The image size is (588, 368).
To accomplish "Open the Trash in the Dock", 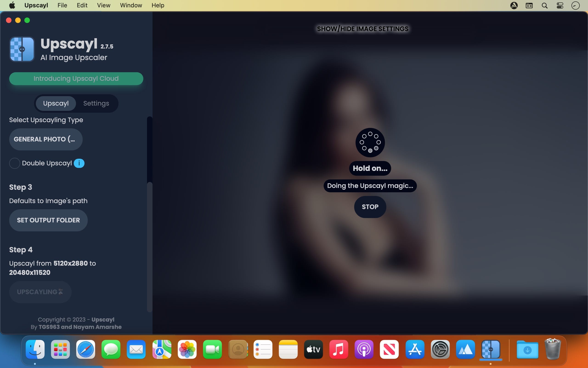I will point(553,349).
